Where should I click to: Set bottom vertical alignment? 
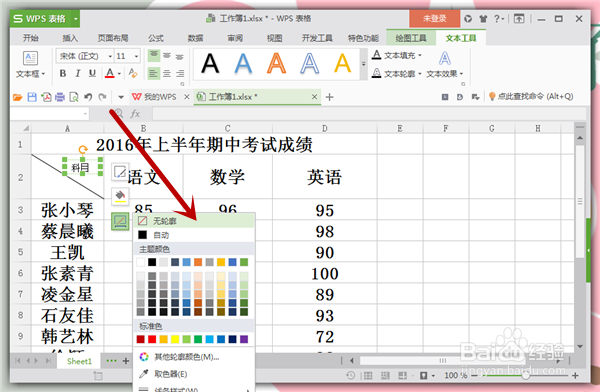point(179,56)
